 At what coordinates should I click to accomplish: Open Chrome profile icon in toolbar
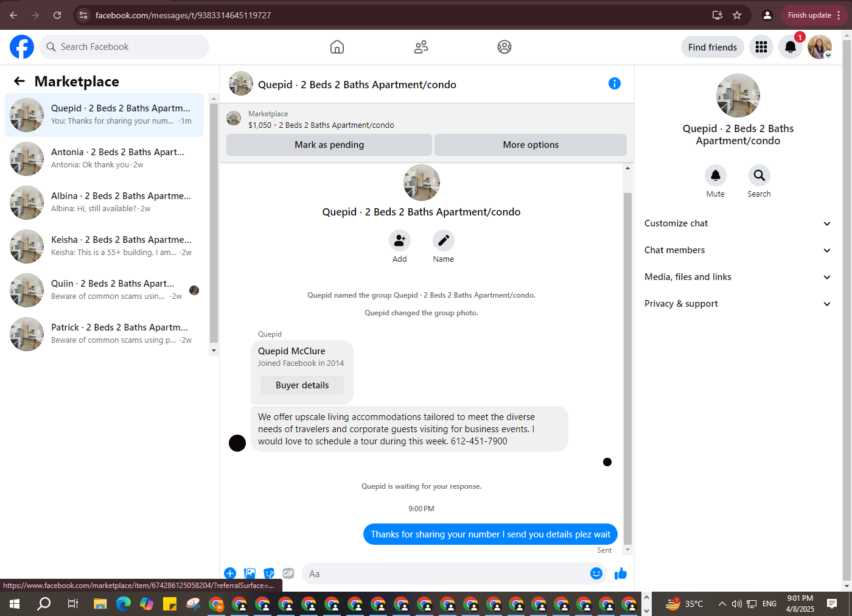pos(767,15)
